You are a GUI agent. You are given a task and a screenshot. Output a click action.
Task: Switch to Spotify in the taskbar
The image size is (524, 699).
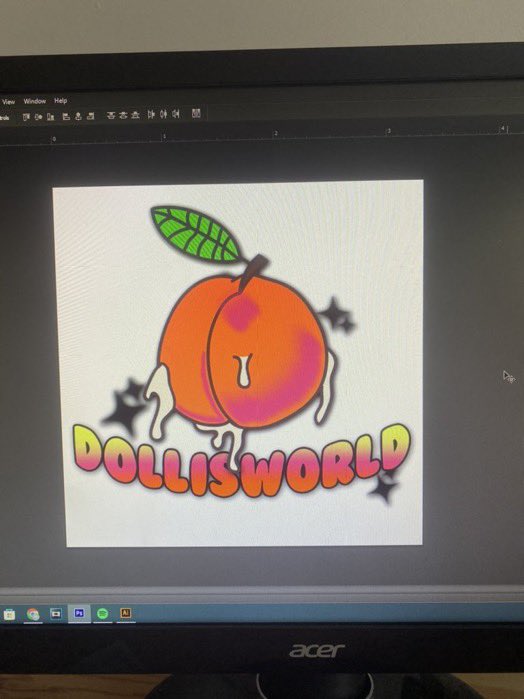coord(103,613)
